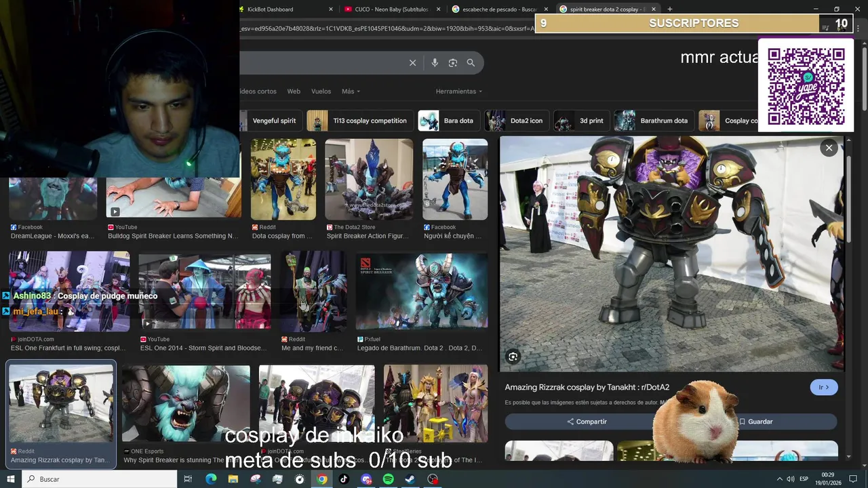
Task: Open Task View on the taskbar
Action: tap(189, 479)
